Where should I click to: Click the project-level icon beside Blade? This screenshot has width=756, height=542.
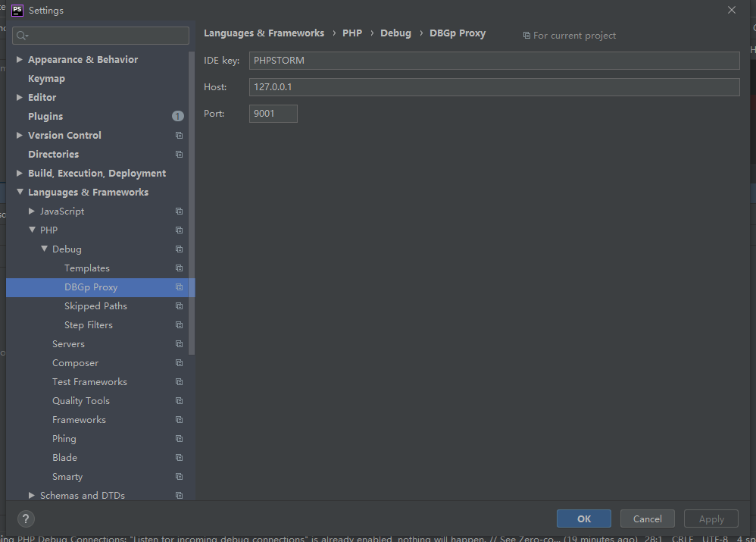coord(179,458)
